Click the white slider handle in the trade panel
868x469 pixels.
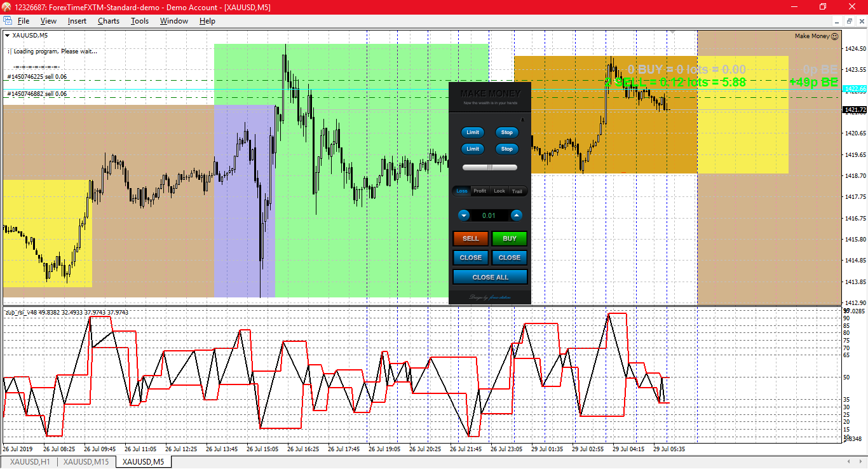tap(490, 167)
